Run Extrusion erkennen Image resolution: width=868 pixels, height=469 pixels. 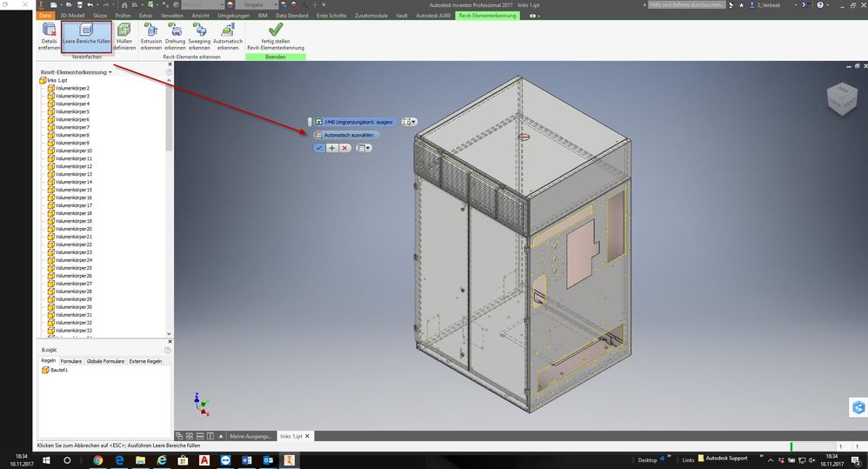point(151,37)
